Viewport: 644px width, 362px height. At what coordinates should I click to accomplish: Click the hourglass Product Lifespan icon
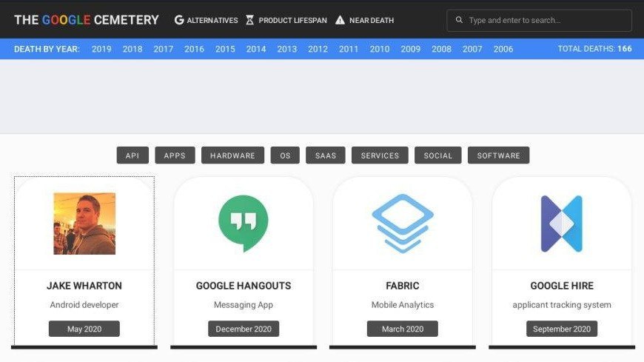pos(249,20)
